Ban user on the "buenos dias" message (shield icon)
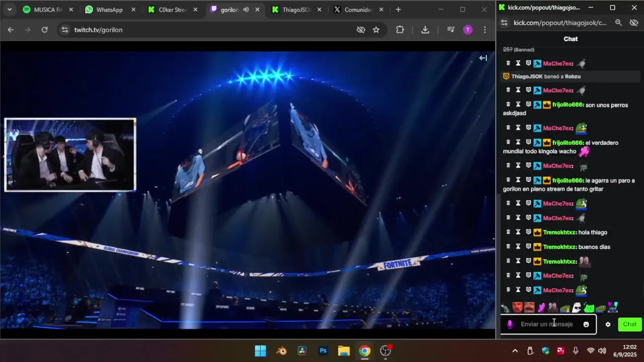 528,247
